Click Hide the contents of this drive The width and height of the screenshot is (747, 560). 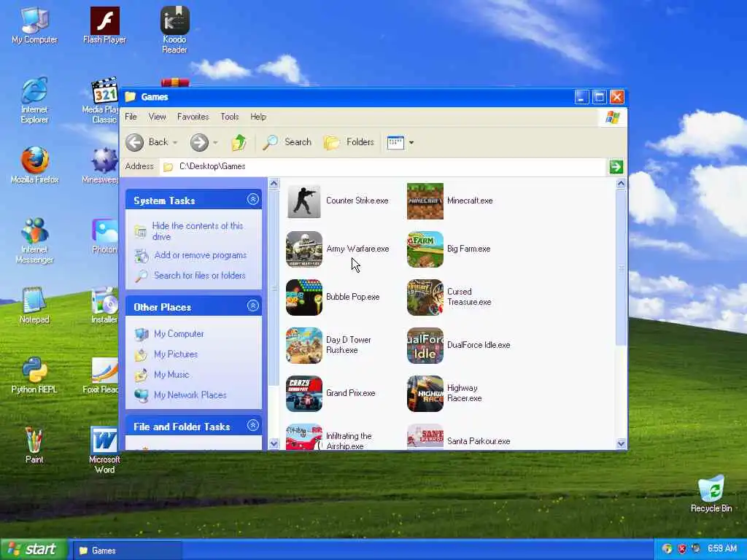(198, 231)
